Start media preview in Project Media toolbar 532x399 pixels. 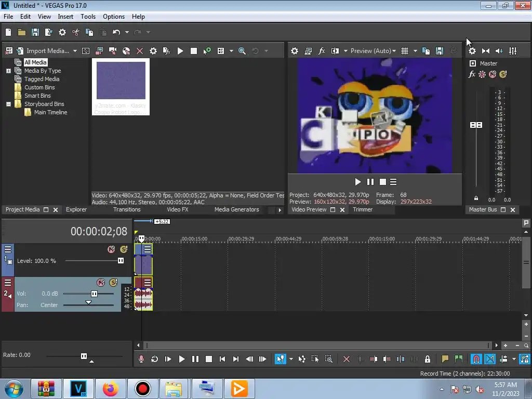180,51
